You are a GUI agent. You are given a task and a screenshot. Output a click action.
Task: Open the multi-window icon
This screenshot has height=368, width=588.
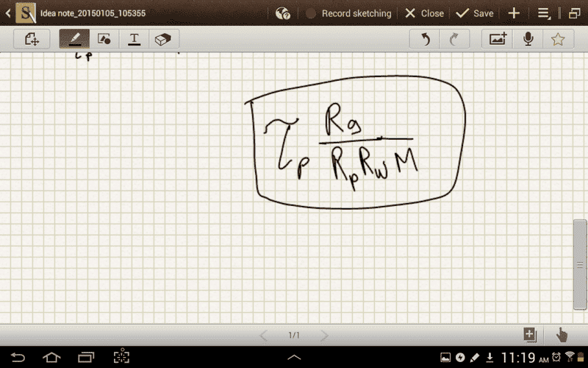click(575, 13)
